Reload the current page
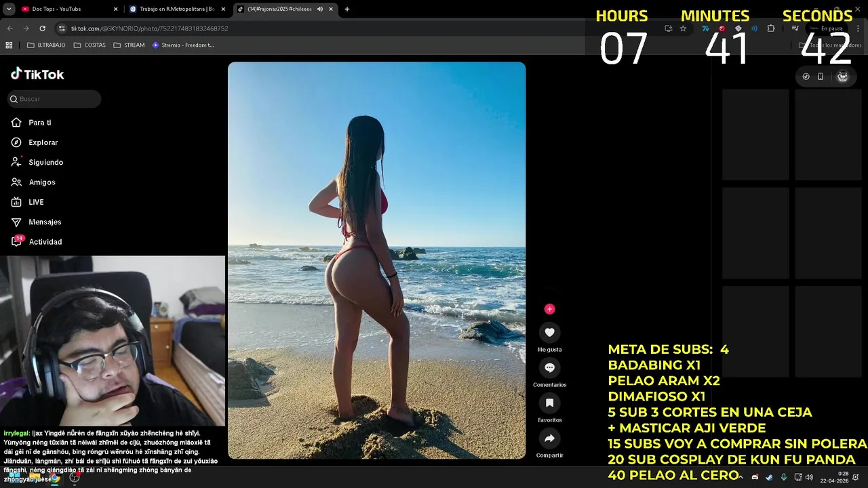This screenshot has height=488, width=868. [x=42, y=28]
